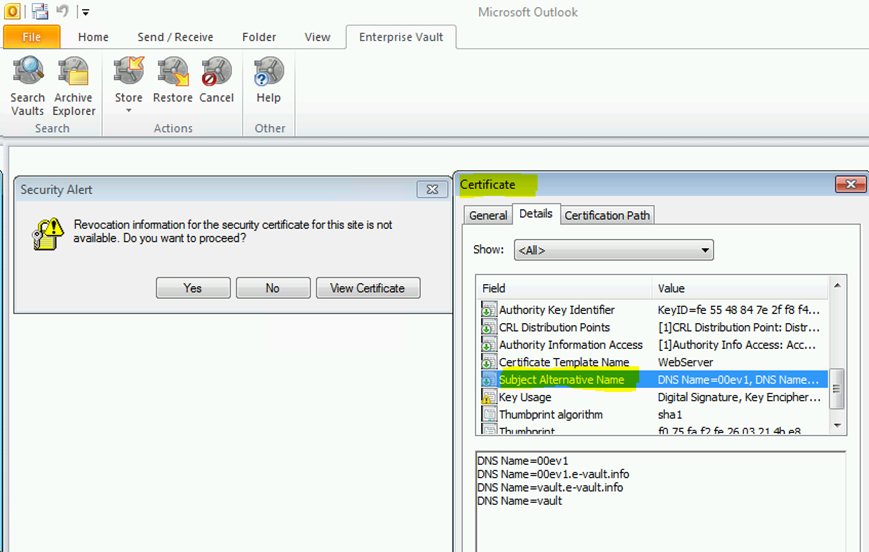Select Authority Key Identifier row

coord(654,310)
